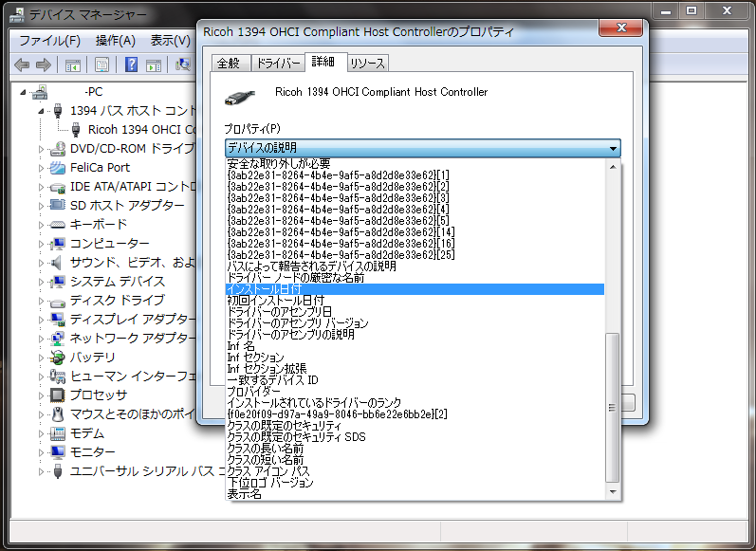This screenshot has width=756, height=551.
Task: Select 一致するデバイス ID option
Action: coord(415,380)
